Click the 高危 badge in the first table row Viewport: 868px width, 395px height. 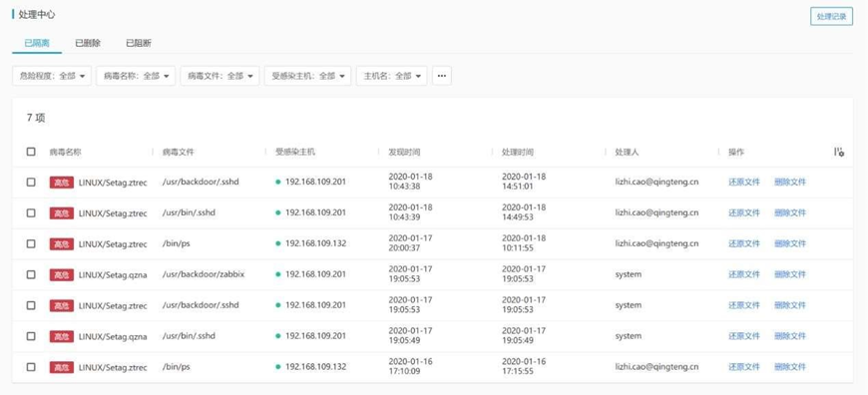(x=62, y=182)
